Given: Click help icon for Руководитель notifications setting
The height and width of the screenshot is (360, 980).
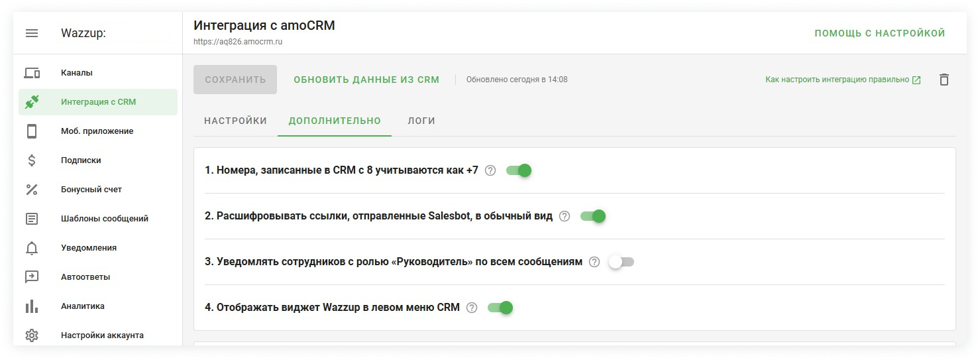Looking at the screenshot, I should point(594,262).
